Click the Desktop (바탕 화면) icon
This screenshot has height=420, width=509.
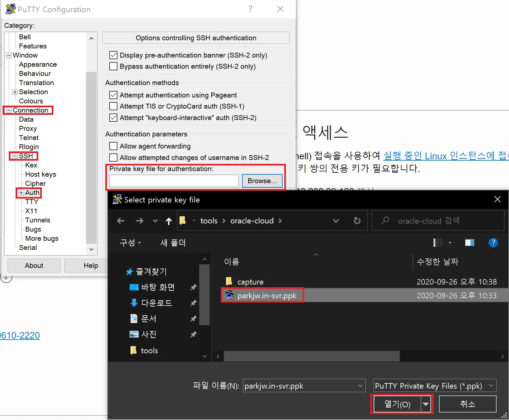(x=134, y=287)
